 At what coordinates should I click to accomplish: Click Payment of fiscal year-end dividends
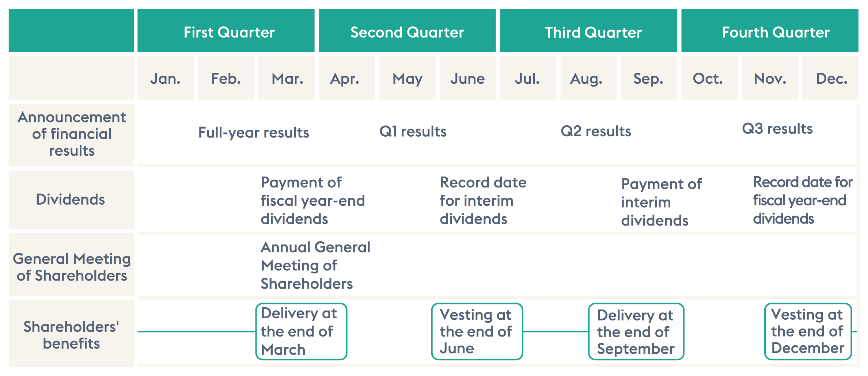[313, 201]
